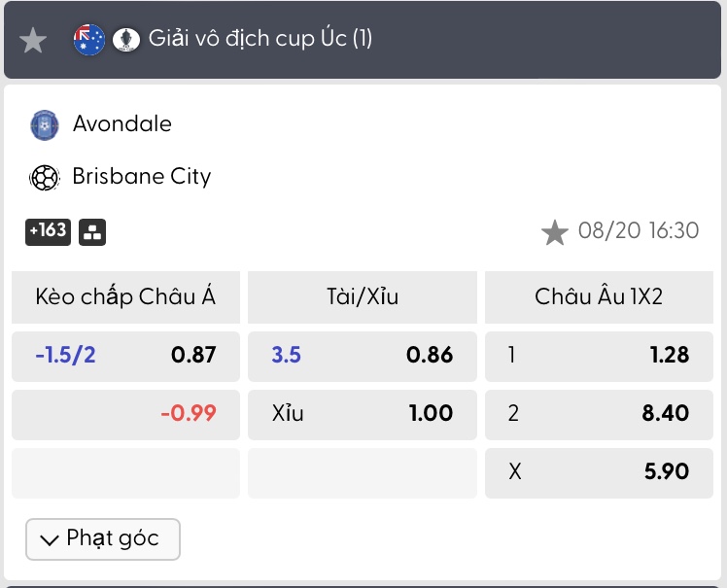Screen dimensions: 727x588
Task: Click the Australian flag icon
Action: pyautogui.click(x=89, y=40)
